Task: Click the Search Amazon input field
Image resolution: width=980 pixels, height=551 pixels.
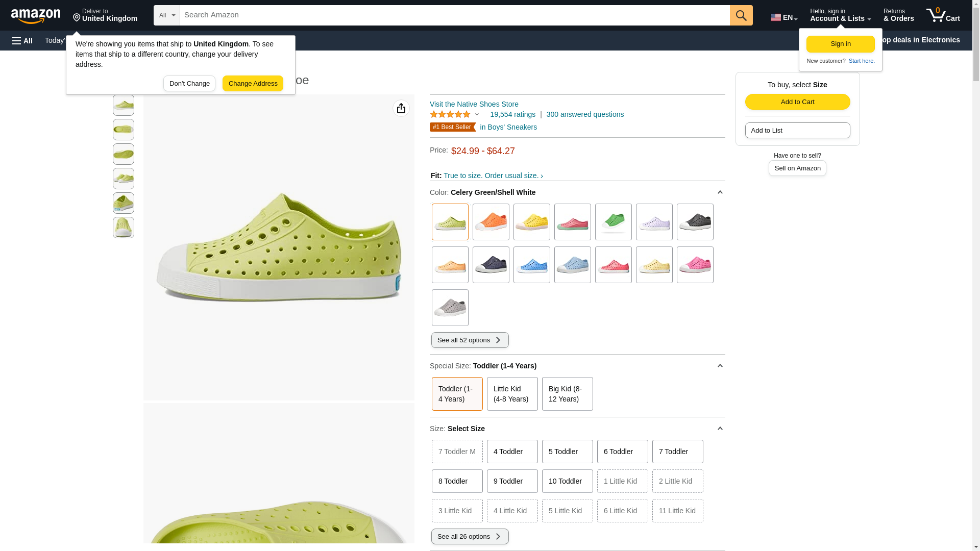Action: pyautogui.click(x=454, y=15)
